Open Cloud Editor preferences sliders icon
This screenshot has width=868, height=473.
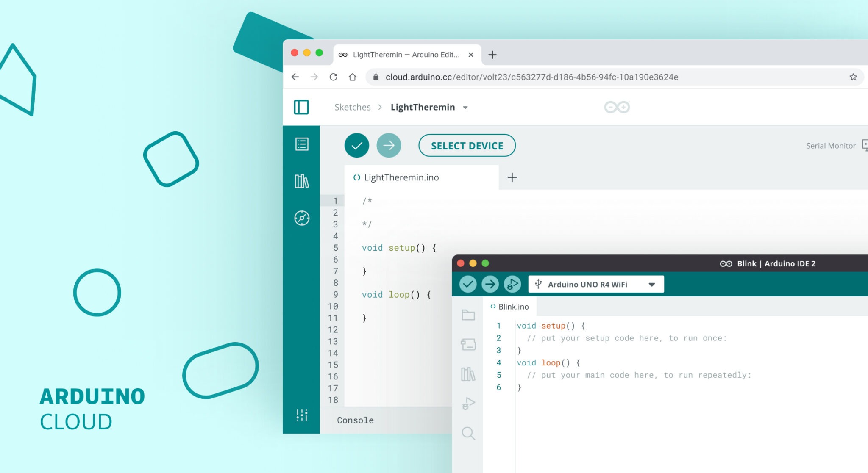tap(301, 416)
